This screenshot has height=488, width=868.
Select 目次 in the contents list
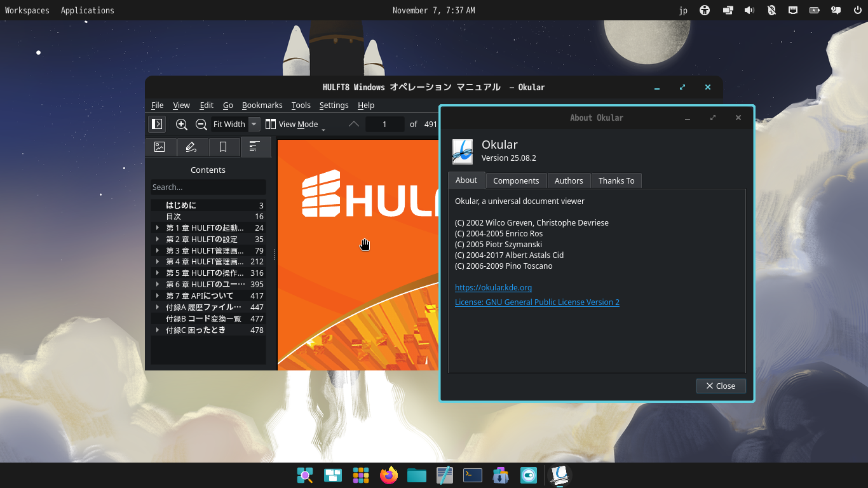click(208, 217)
